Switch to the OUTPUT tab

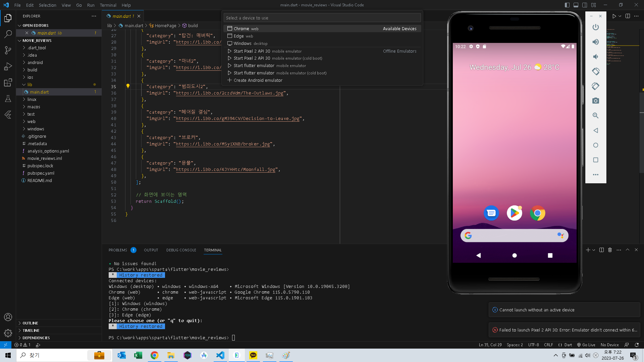coord(151,250)
